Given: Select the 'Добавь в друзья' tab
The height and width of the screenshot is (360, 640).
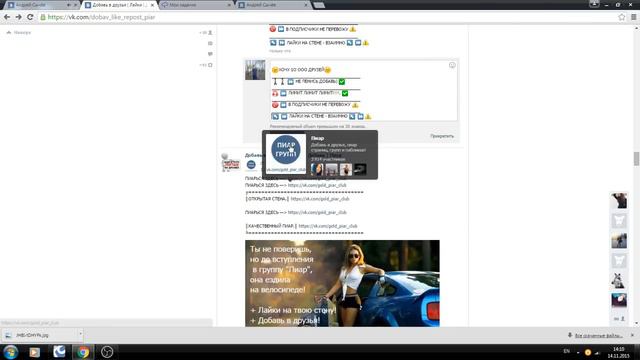Looking at the screenshot, I should (x=118, y=5).
